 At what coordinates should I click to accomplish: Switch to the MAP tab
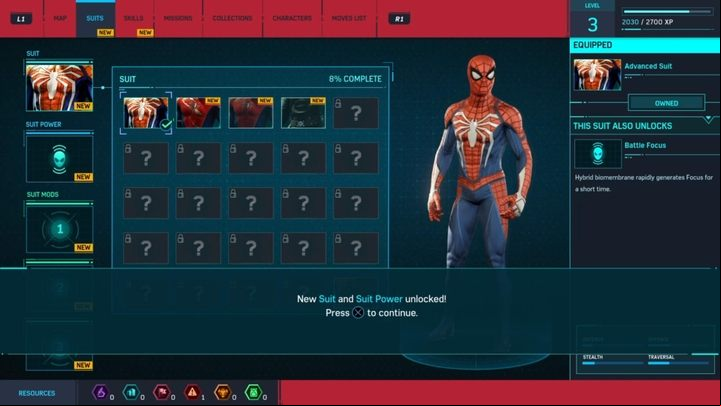tap(60, 18)
